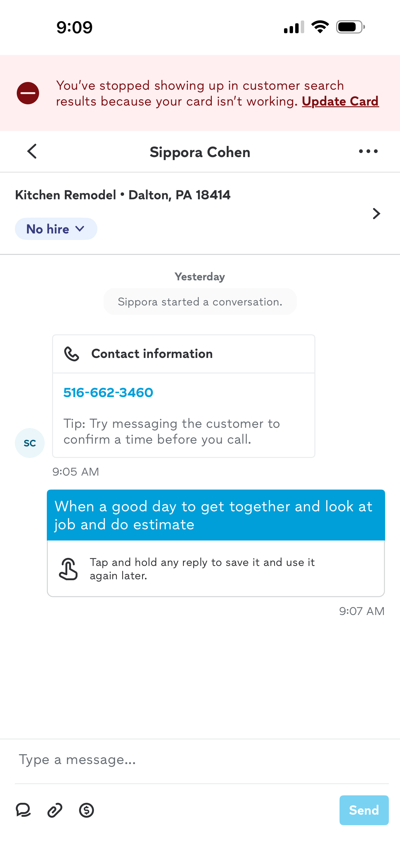Screen dimensions: 400x868
Task: Call the phone number 516-662-3460
Action: pyautogui.click(x=108, y=392)
